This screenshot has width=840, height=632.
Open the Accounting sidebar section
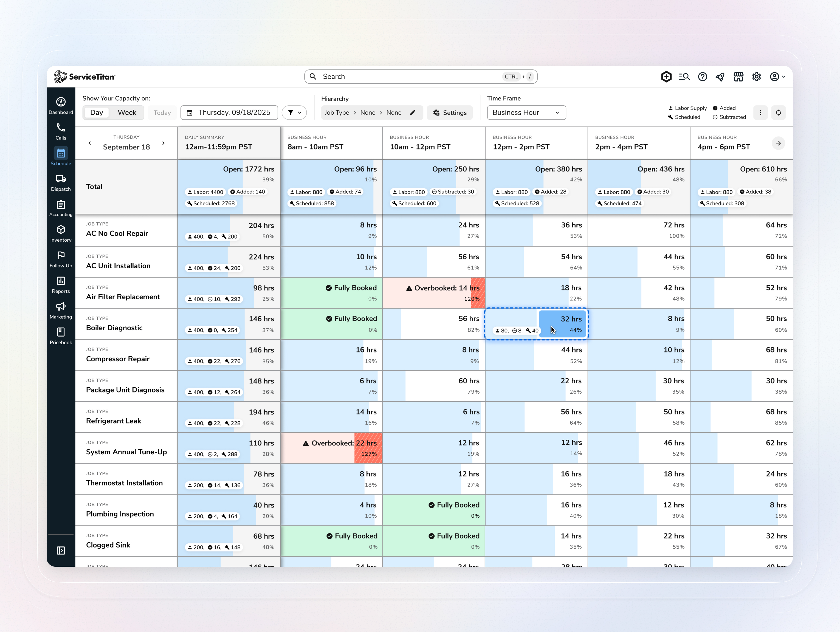point(61,208)
